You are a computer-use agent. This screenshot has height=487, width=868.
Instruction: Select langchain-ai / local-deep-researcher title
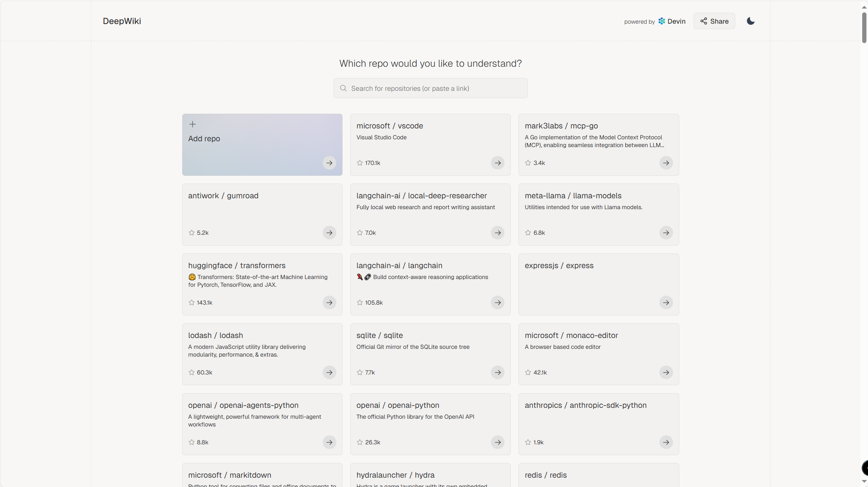(421, 196)
